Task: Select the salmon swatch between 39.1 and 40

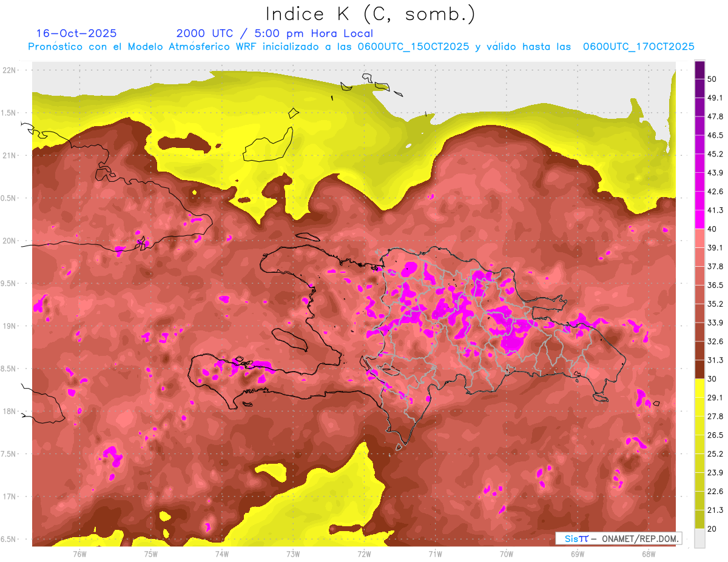Action: (699, 238)
